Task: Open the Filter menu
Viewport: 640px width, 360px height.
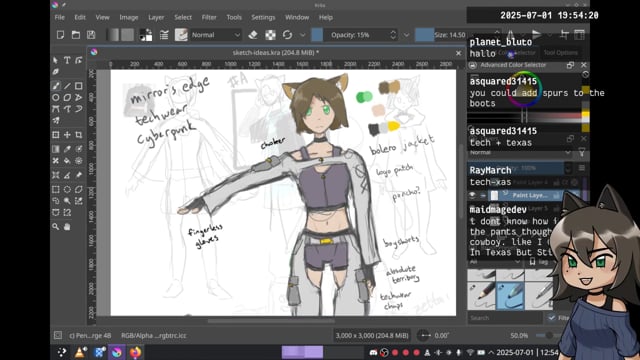Action: [x=209, y=18]
